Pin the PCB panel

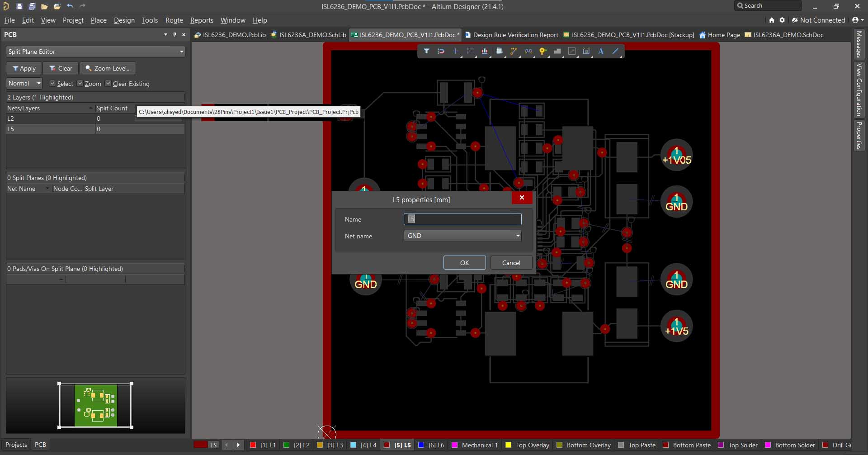(x=175, y=34)
